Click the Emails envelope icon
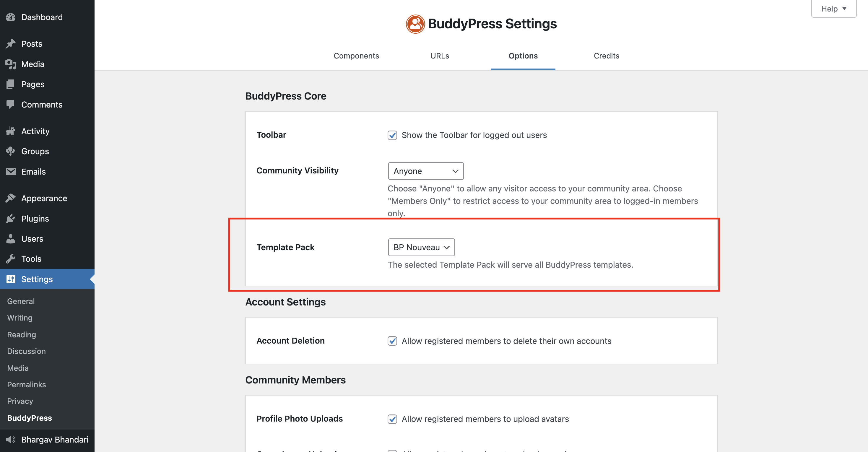This screenshot has height=452, width=868. [x=11, y=172]
